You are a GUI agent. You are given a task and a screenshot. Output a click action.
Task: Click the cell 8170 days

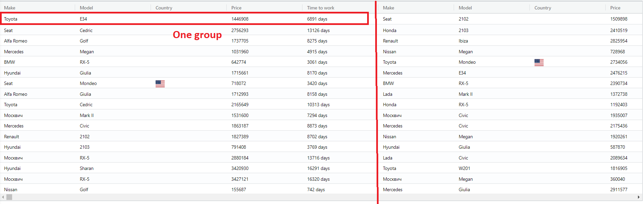317,73
